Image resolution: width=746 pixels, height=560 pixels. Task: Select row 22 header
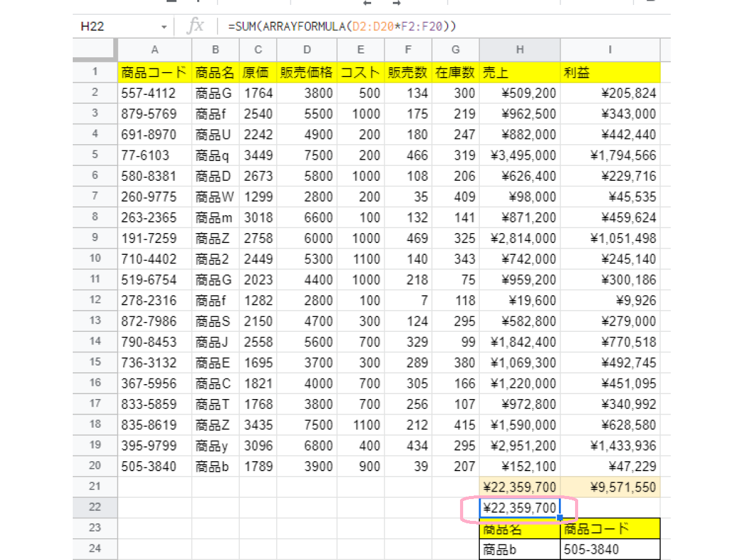pyautogui.click(x=95, y=507)
